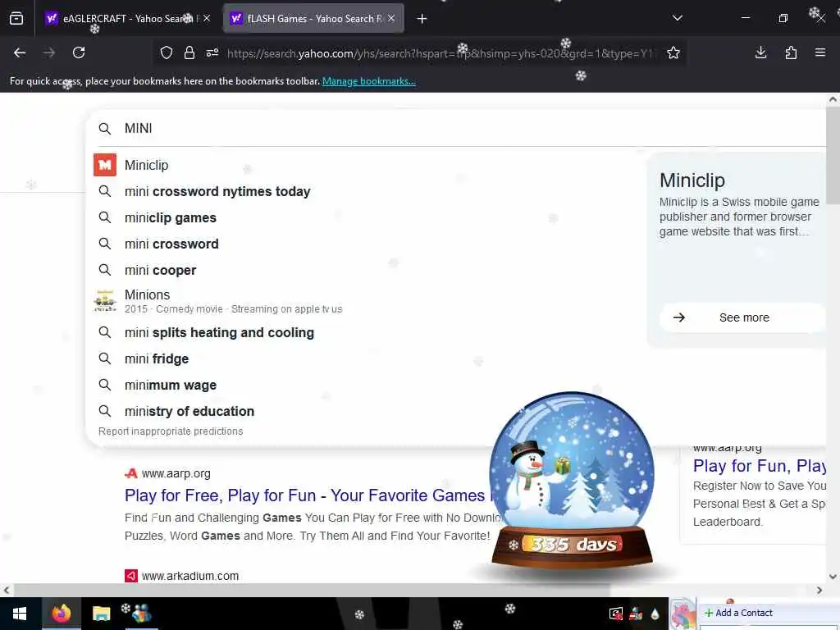Viewport: 840px width, 630px height.
Task: Click the water drop tray icon
Action: tap(655, 614)
